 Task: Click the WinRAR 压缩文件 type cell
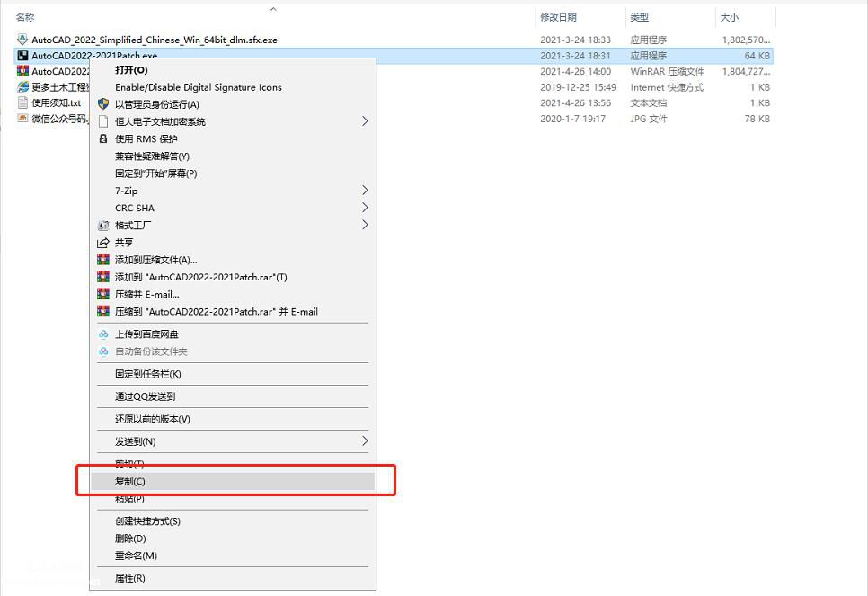pyautogui.click(x=667, y=71)
